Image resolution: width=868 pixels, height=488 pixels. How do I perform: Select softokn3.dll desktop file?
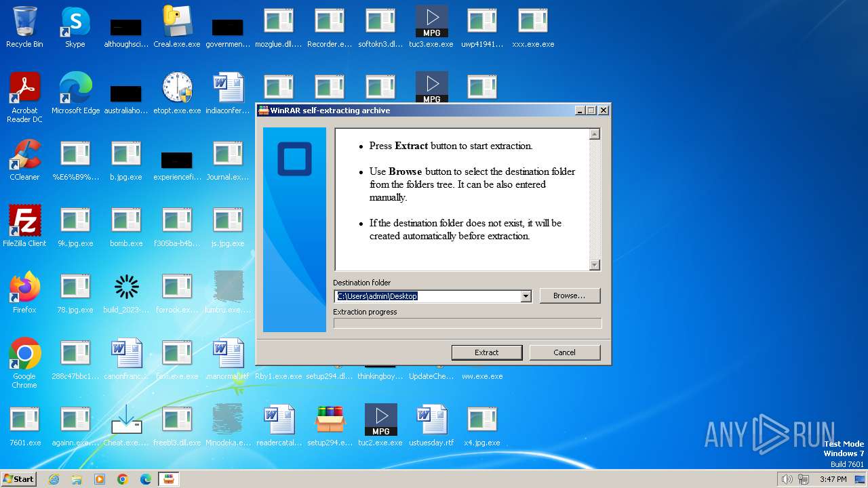click(x=380, y=27)
